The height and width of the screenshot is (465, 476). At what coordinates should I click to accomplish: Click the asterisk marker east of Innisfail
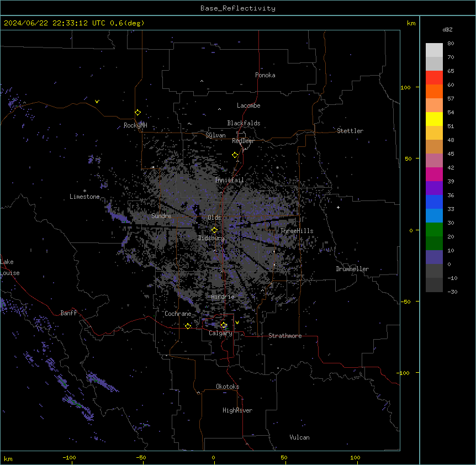pos(277,167)
